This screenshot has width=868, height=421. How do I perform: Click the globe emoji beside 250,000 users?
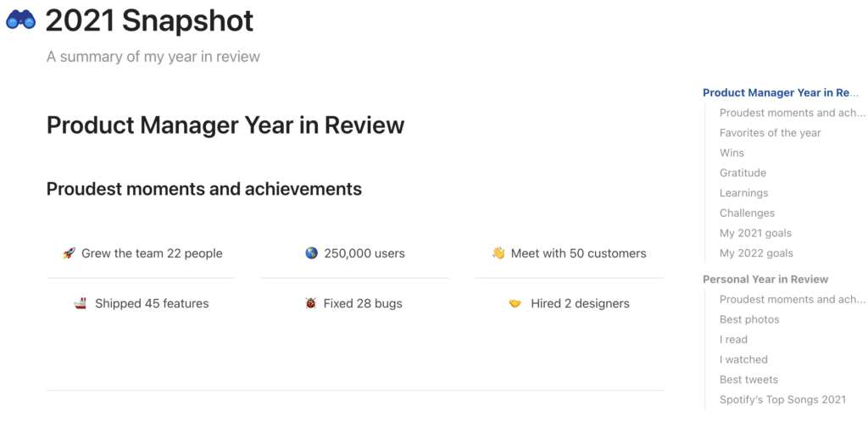click(311, 253)
